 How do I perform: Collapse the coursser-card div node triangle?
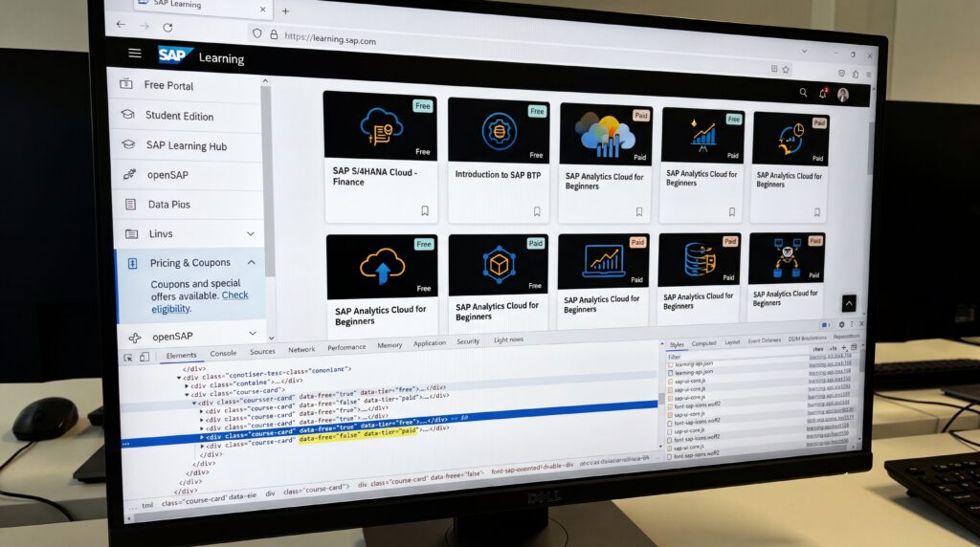click(x=193, y=404)
